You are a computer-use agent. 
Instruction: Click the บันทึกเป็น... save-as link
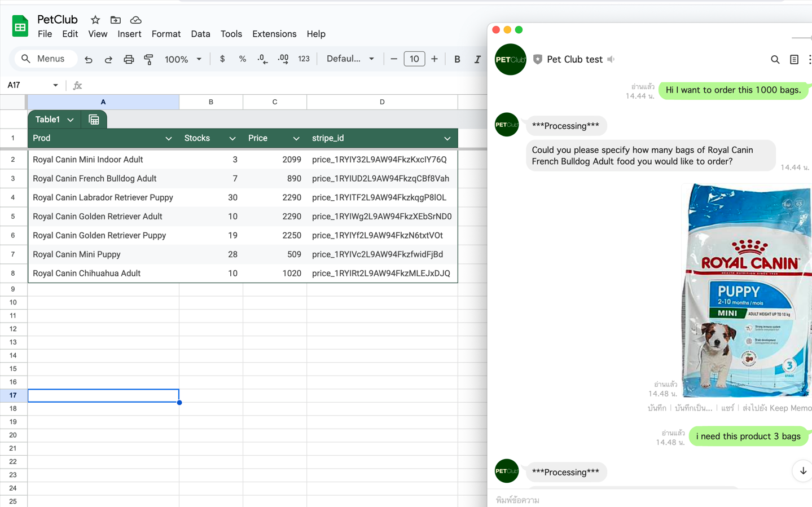click(694, 408)
